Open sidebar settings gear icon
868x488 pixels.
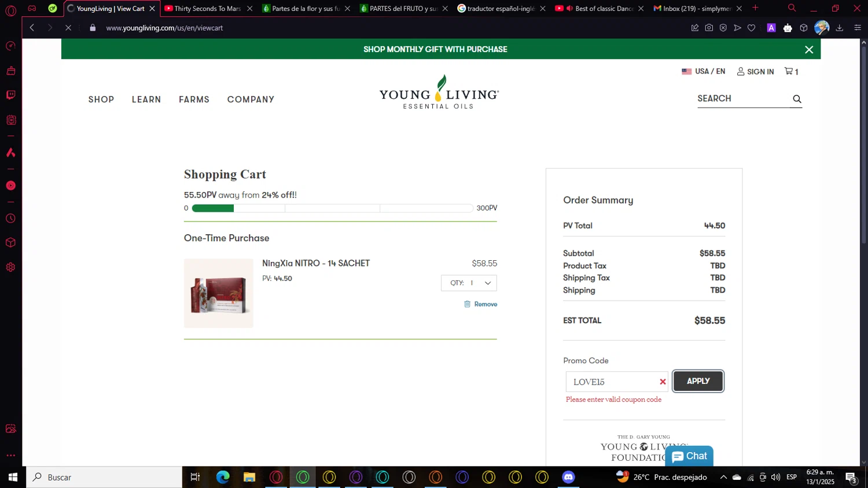10,267
